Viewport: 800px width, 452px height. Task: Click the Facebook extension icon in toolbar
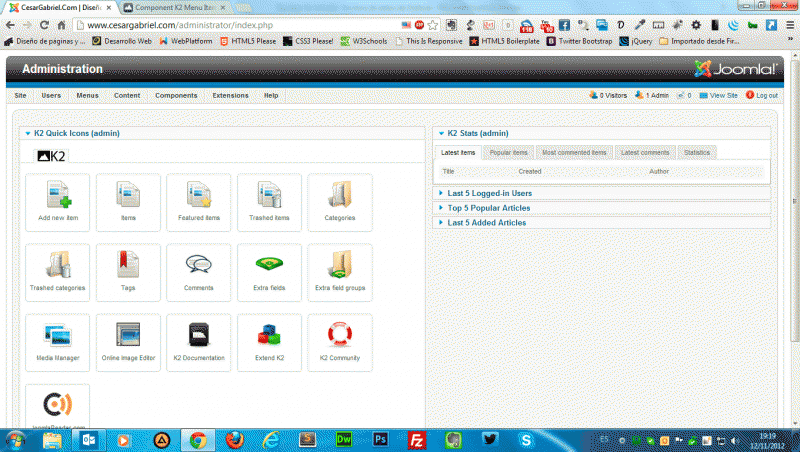click(x=564, y=25)
